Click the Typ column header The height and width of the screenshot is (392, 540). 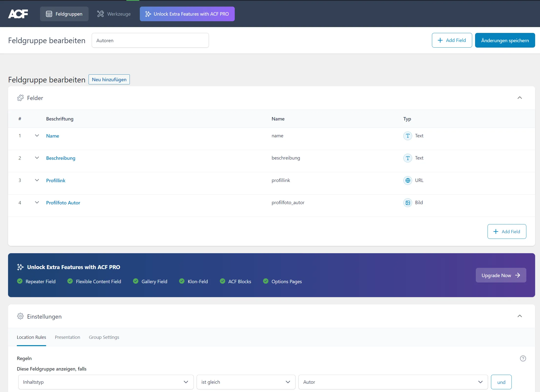click(407, 119)
